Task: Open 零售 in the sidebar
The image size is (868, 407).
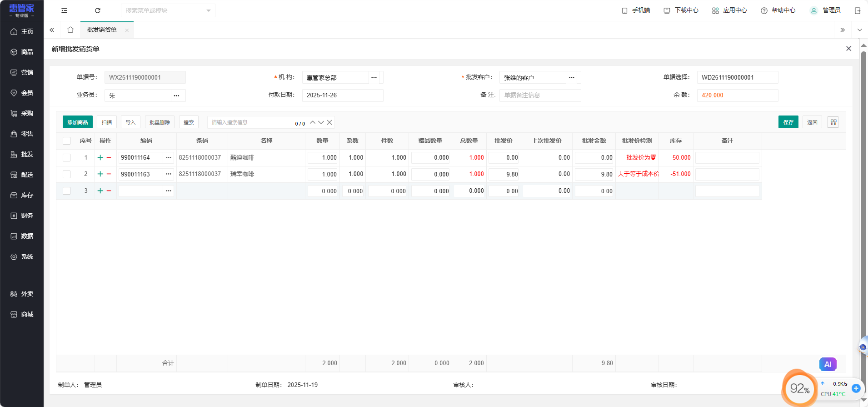Action: [x=22, y=134]
